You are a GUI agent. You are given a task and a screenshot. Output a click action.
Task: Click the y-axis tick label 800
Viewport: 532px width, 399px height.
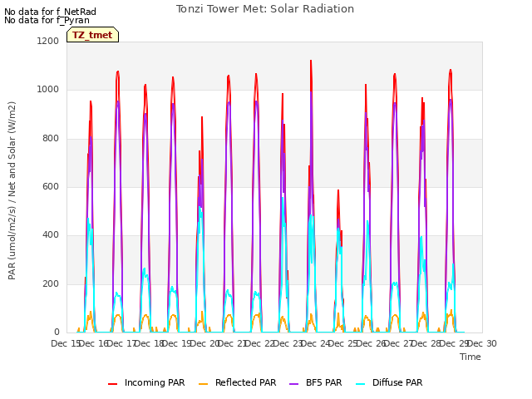(x=51, y=139)
